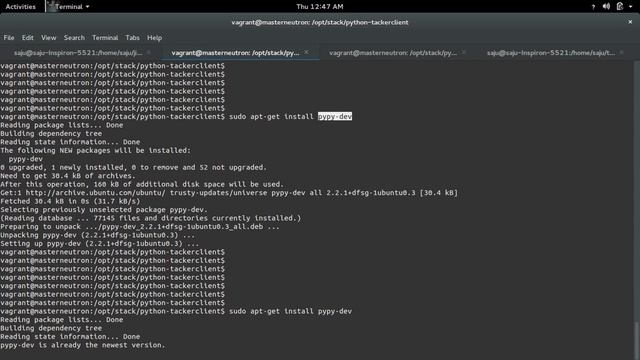Click 'The following NEW packages will be installed' line
The height and width of the screenshot is (360, 640).
(x=95, y=151)
